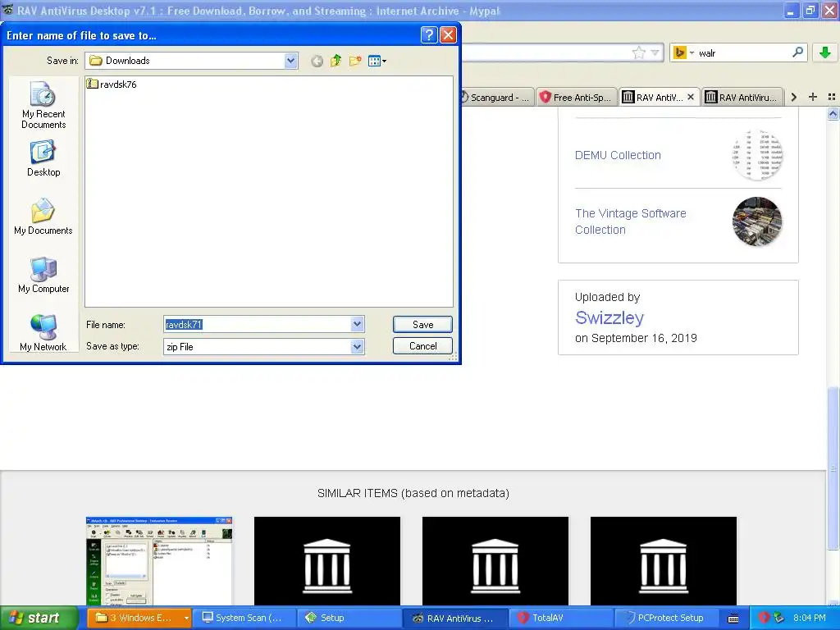Screen dimensions: 840x630
Task: Open the DEMU Collection link
Action: pyautogui.click(x=618, y=155)
